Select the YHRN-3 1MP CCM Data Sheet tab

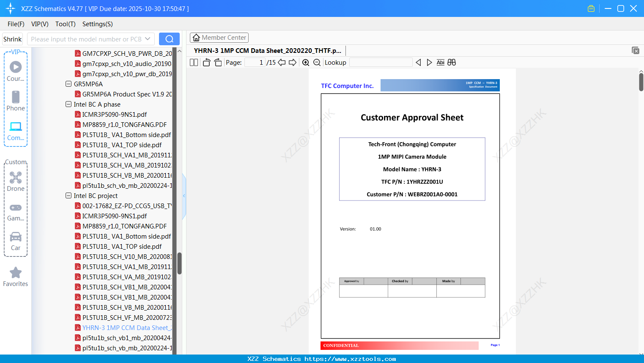tap(268, 51)
